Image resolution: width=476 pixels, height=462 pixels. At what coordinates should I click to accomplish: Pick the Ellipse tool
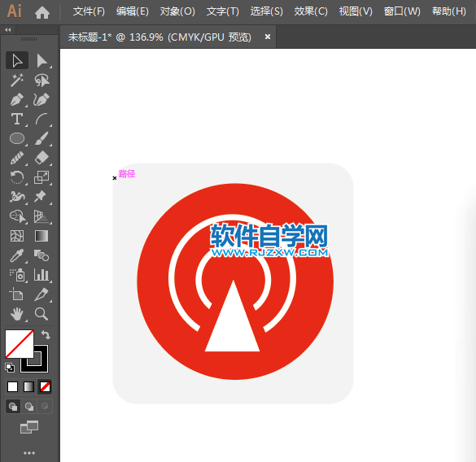pyautogui.click(x=17, y=138)
